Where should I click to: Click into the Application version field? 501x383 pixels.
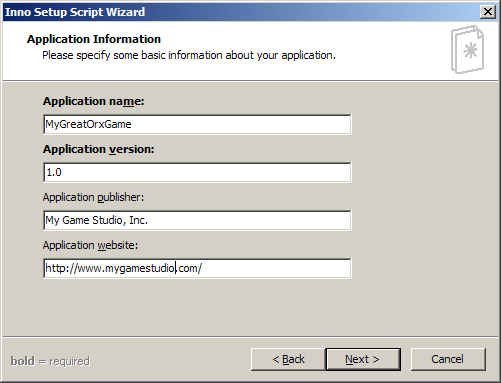click(197, 172)
